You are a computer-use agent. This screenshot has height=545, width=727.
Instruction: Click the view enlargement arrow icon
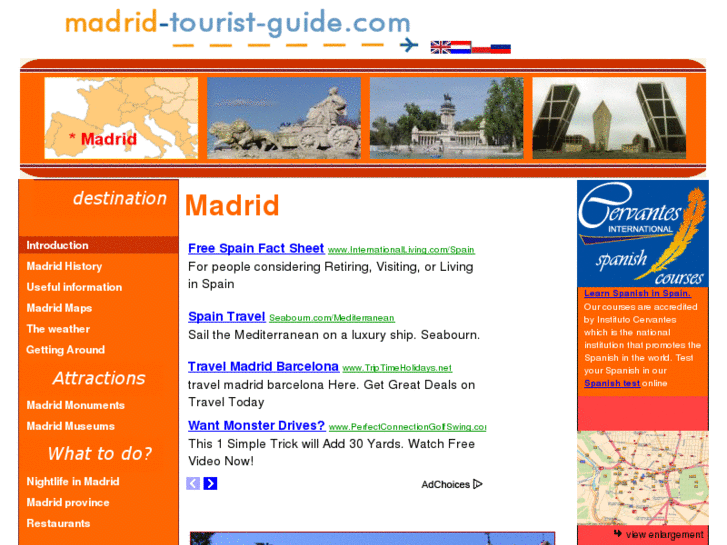tap(618, 533)
